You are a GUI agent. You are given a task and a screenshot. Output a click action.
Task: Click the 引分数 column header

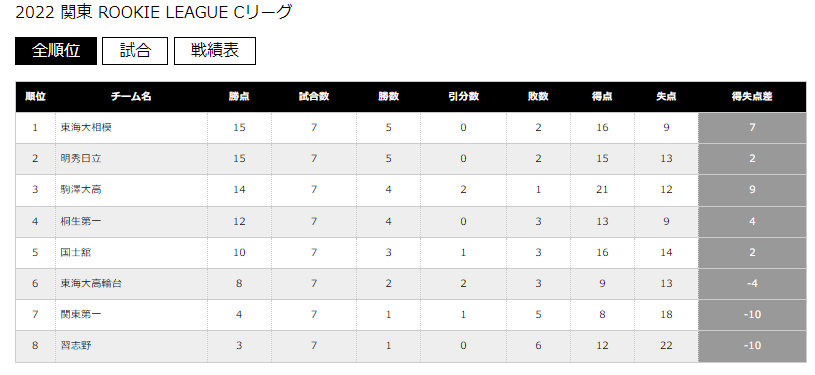(x=463, y=97)
